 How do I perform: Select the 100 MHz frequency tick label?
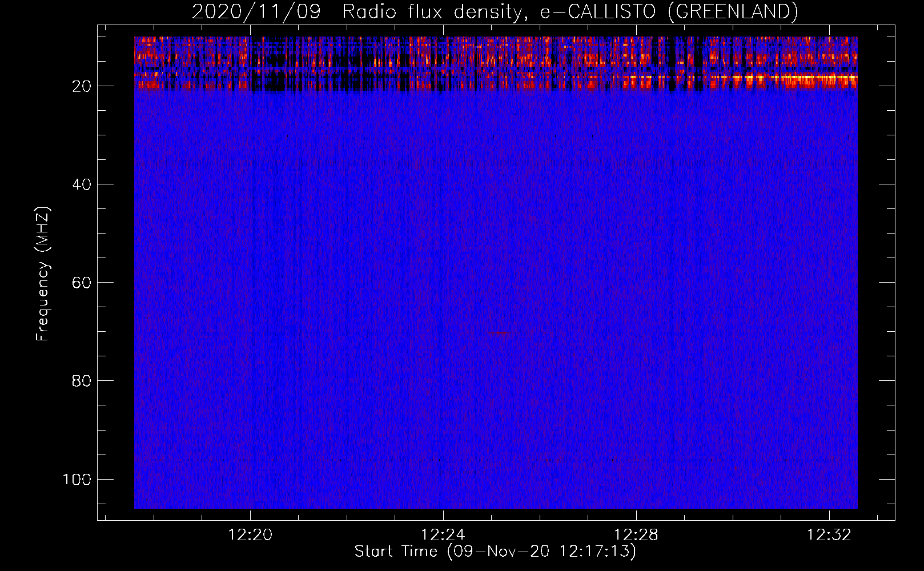[77, 479]
